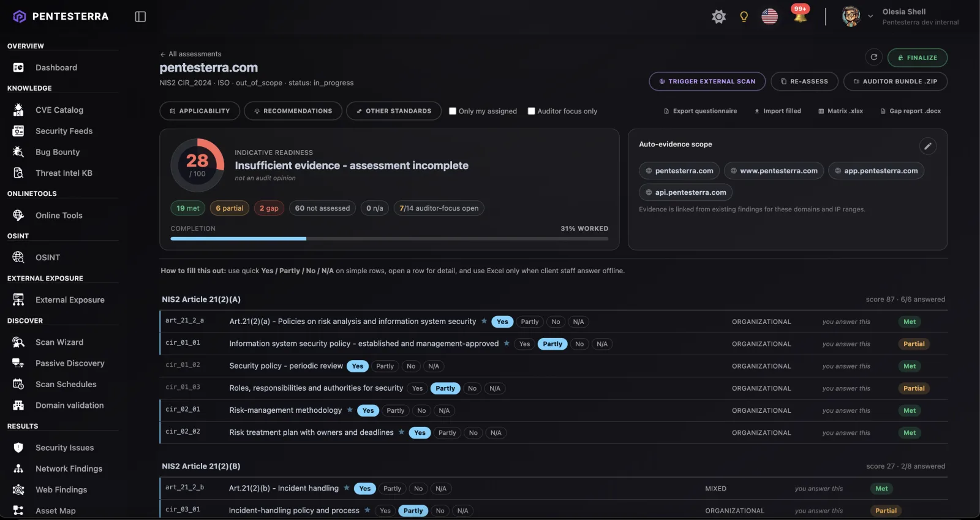Click Partial status badge of cir_01_01 row

[914, 344]
